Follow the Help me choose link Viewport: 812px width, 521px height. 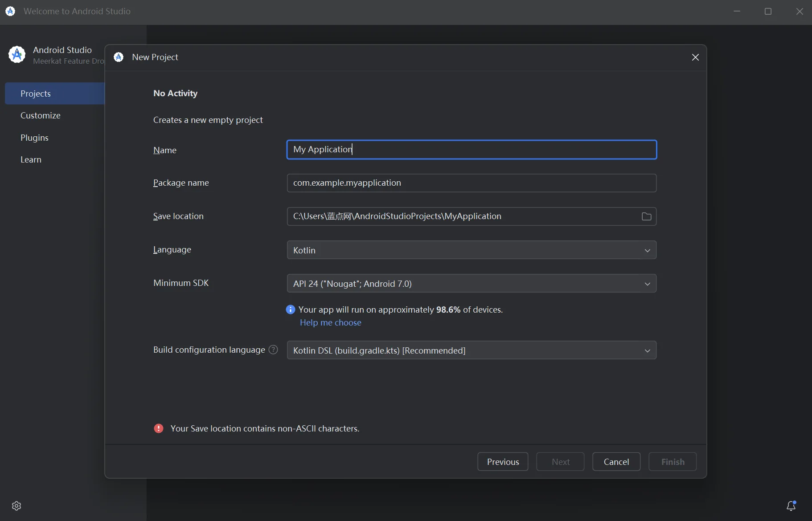(x=330, y=322)
